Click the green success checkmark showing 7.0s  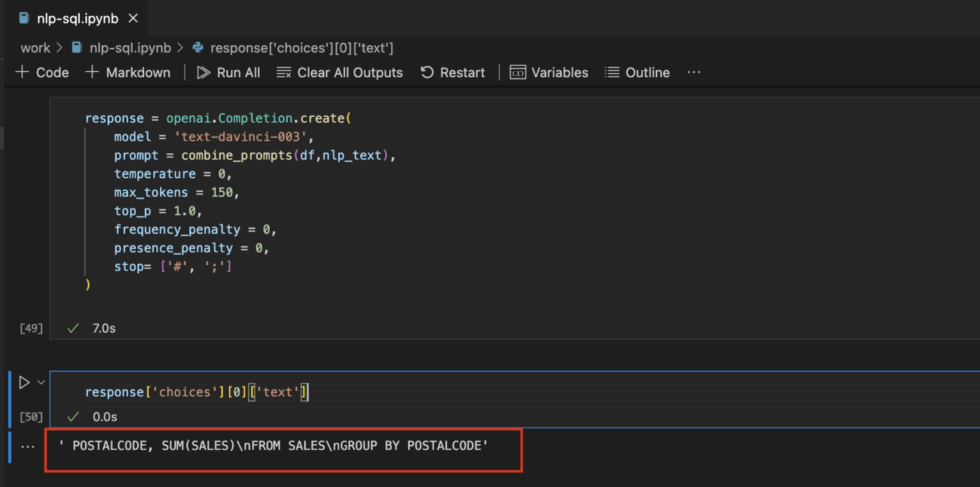73,328
